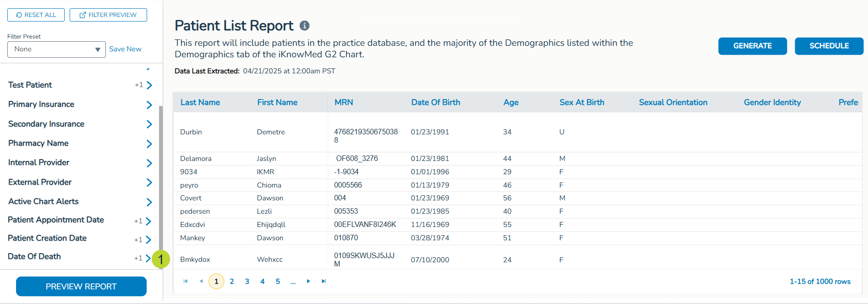Open the Secondary Insurance filter section
This screenshot has height=304, width=868.
tap(149, 124)
